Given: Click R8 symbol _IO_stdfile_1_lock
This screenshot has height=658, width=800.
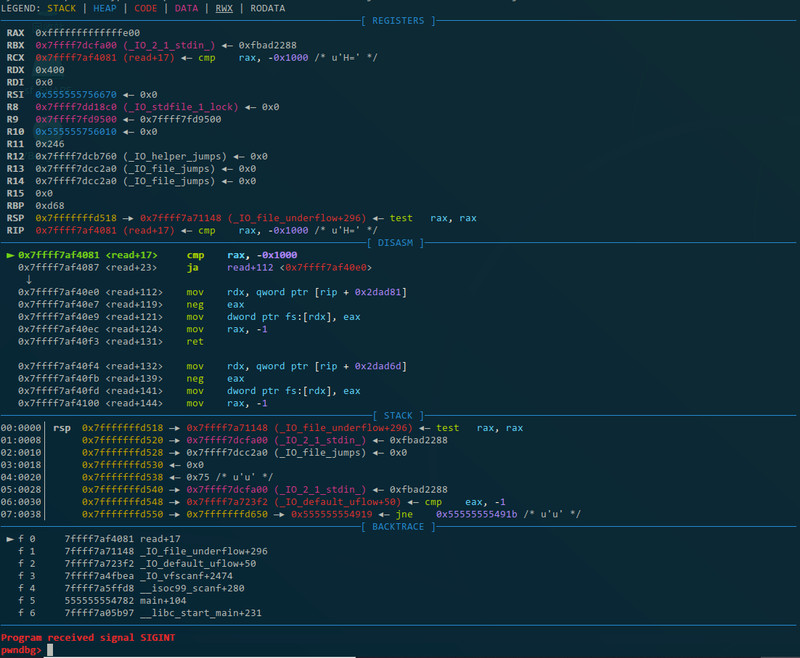Looking at the screenshot, I should pyautogui.click(x=181, y=107).
